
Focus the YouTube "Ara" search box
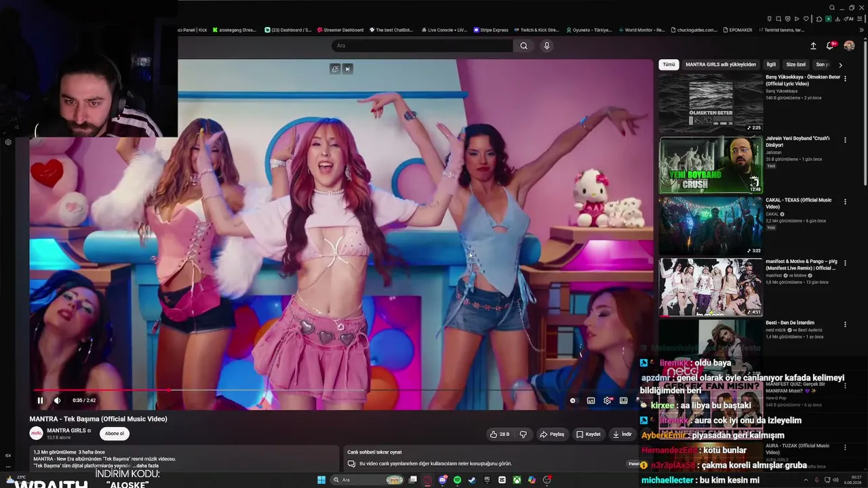(422, 45)
